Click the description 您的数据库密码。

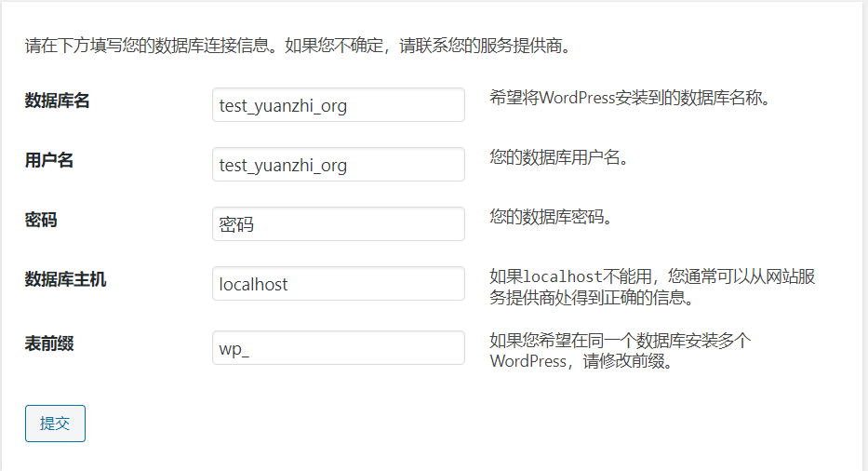point(551,217)
